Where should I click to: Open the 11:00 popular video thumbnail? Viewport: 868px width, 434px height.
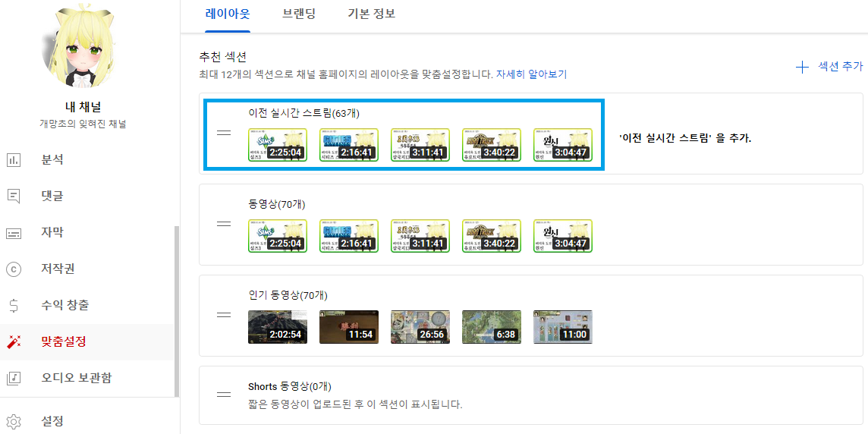tap(563, 326)
